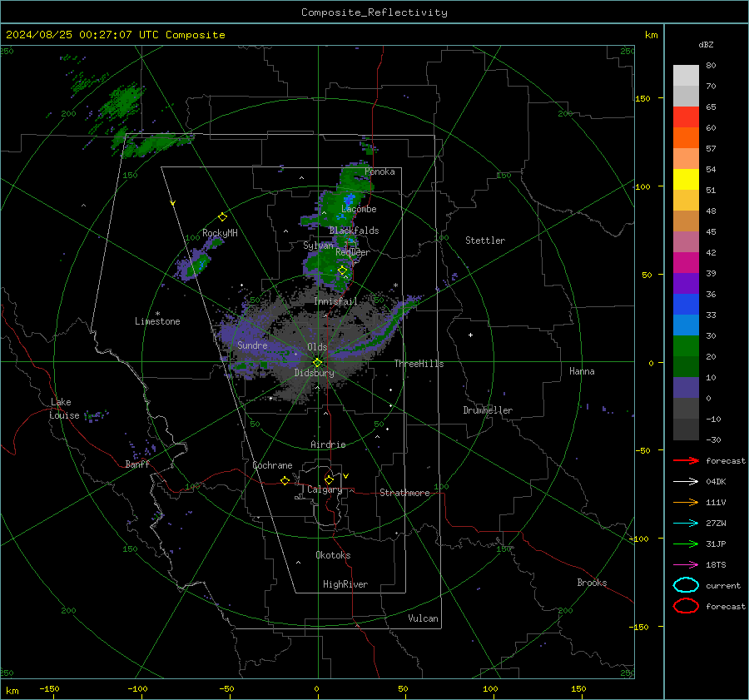Click the Strathmore label

404,493
